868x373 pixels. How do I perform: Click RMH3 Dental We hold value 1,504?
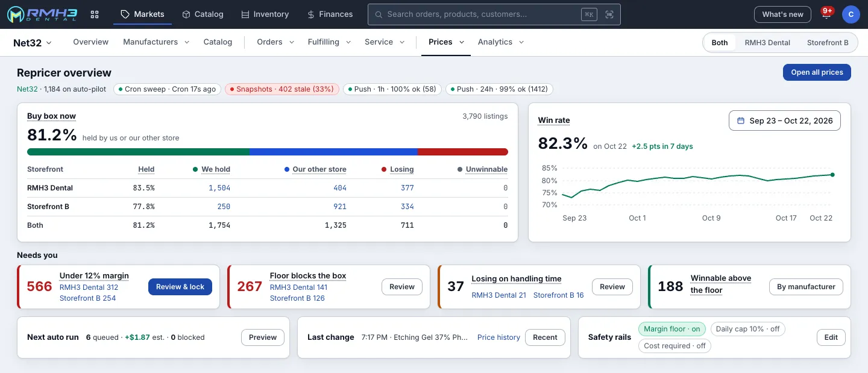pos(219,188)
